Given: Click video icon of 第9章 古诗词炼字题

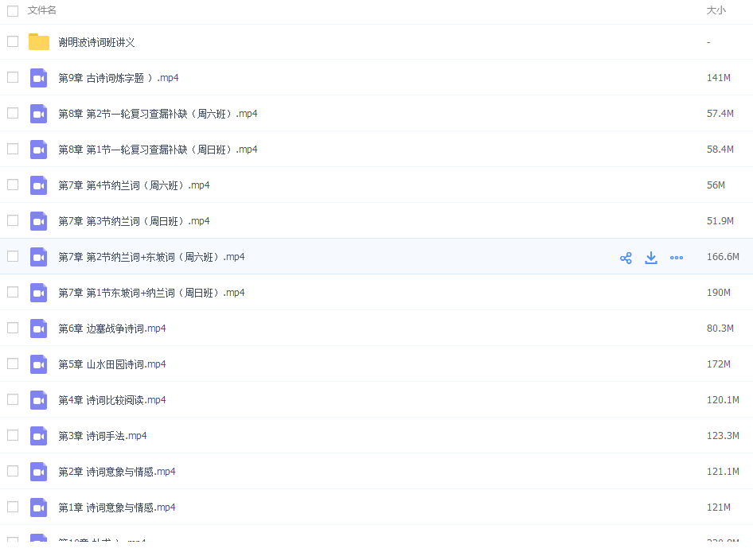Looking at the screenshot, I should [38, 78].
